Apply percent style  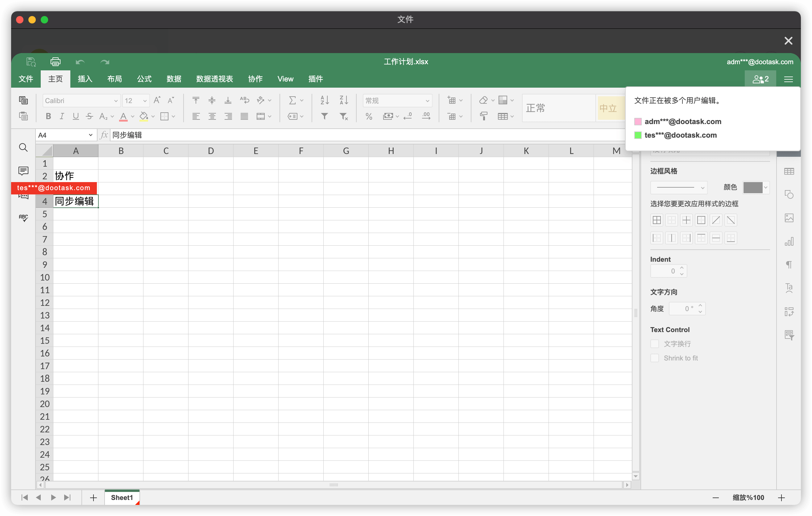tap(369, 116)
